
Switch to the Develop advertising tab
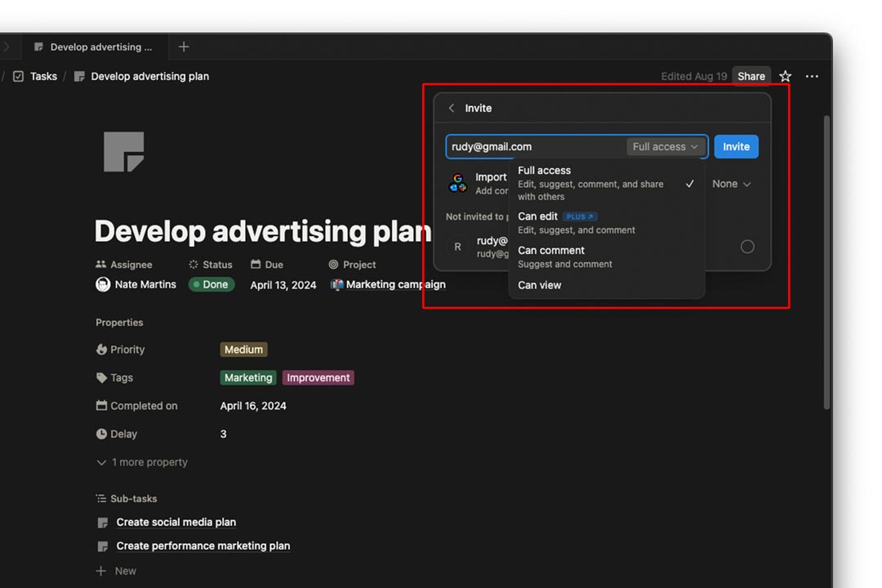click(x=95, y=47)
